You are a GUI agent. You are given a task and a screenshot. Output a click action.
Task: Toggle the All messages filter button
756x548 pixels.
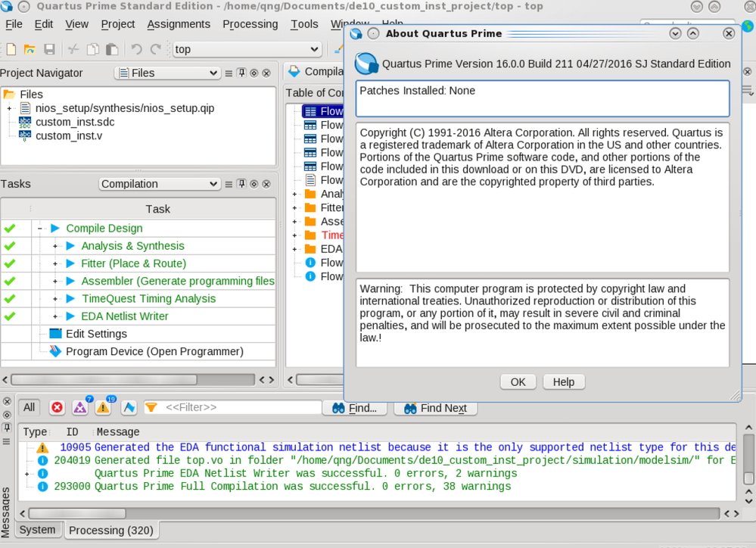29,408
